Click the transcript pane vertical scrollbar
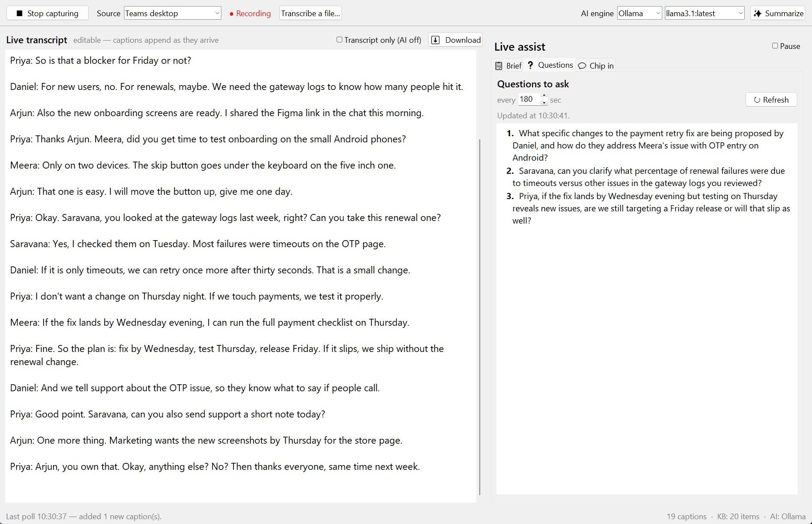 coord(480,317)
